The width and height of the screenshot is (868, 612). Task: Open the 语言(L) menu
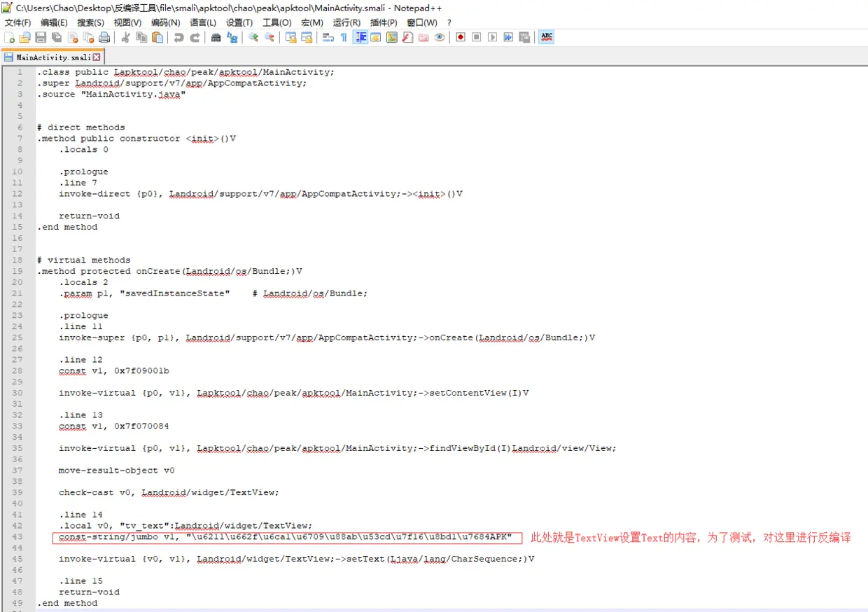(203, 22)
